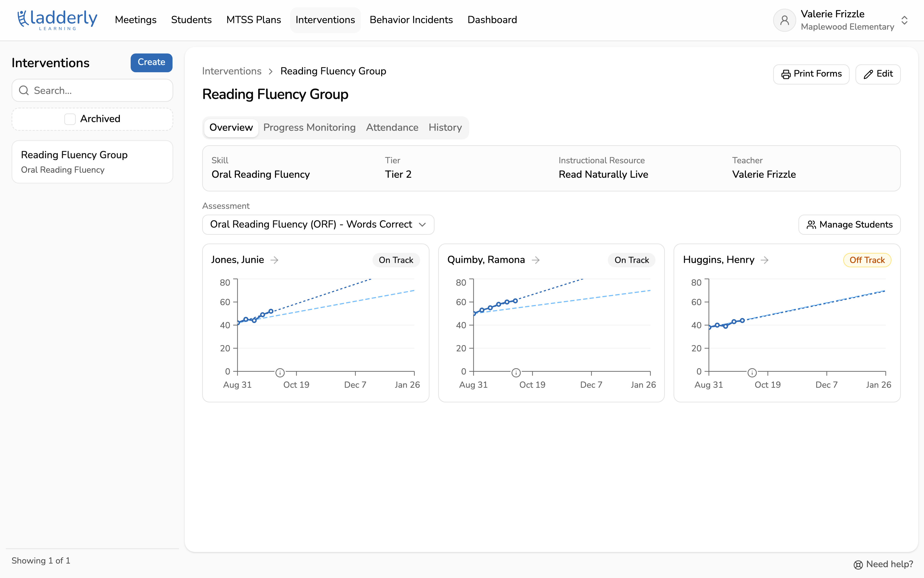
Task: Switch to the Progress Monitoring tab
Action: (309, 127)
